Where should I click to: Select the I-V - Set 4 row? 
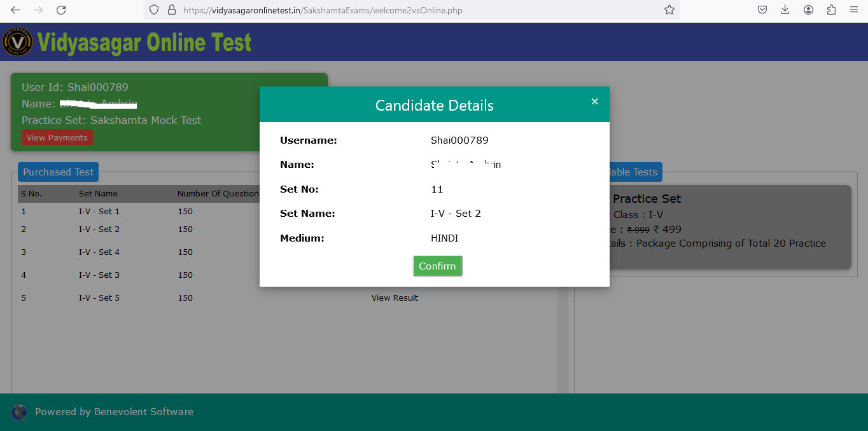pyautogui.click(x=99, y=252)
